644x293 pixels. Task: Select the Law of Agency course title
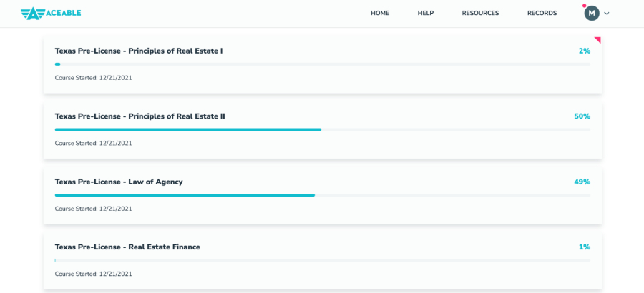click(119, 182)
